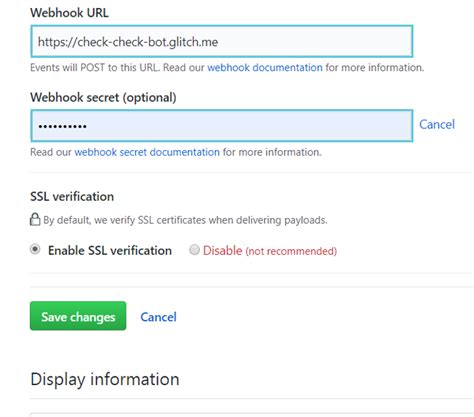
Task: Click the Enable SSL verification label text
Action: (110, 250)
